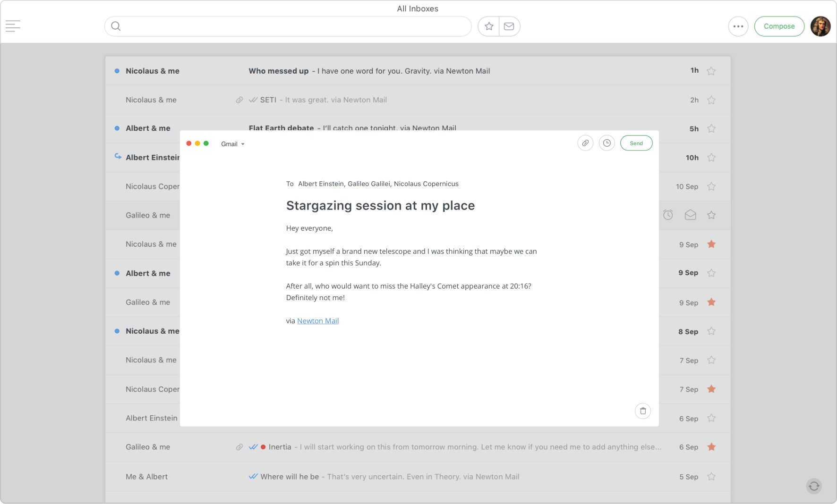
Task: Click the refresh sync icon
Action: click(814, 486)
